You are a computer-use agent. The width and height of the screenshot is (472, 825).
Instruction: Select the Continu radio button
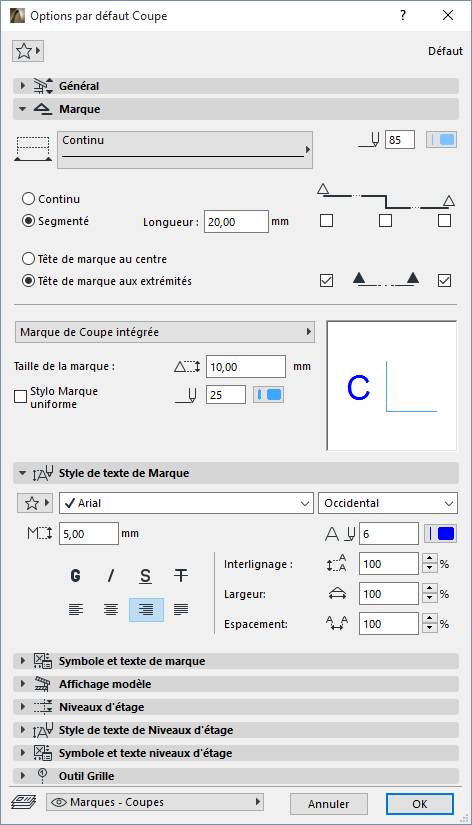28,199
